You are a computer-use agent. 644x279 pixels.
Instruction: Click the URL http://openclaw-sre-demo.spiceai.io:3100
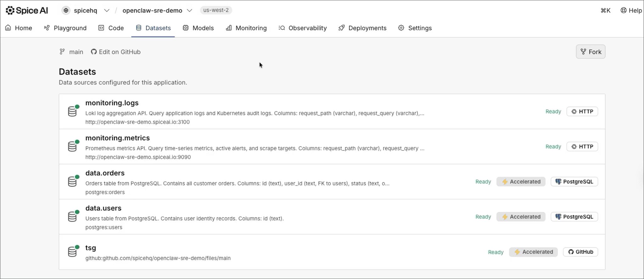(x=137, y=122)
